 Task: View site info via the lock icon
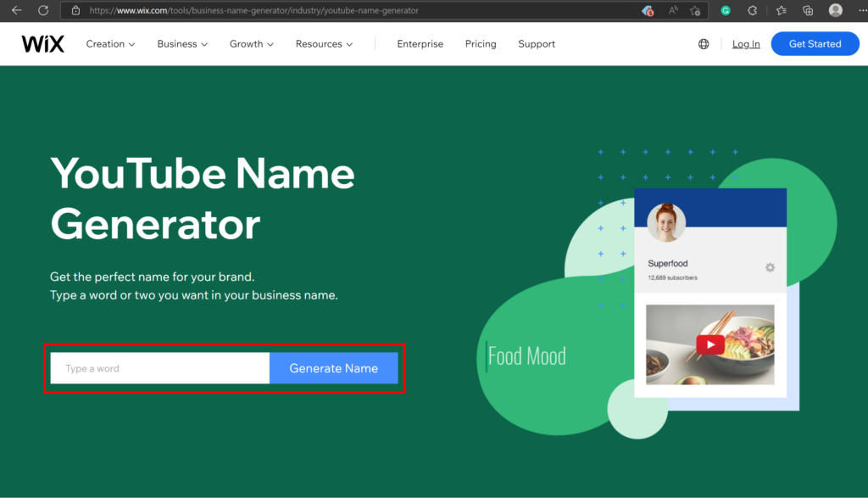(75, 10)
